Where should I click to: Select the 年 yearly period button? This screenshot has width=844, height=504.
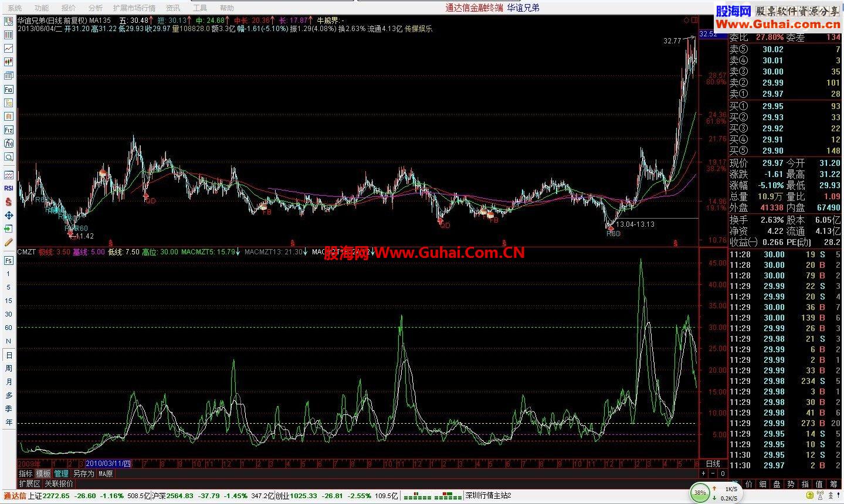9,422
